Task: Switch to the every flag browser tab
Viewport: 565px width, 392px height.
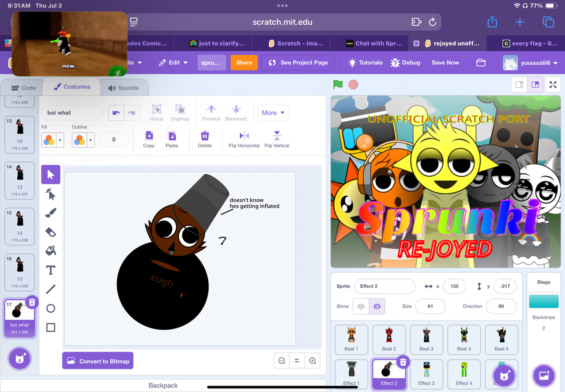Action: click(530, 43)
